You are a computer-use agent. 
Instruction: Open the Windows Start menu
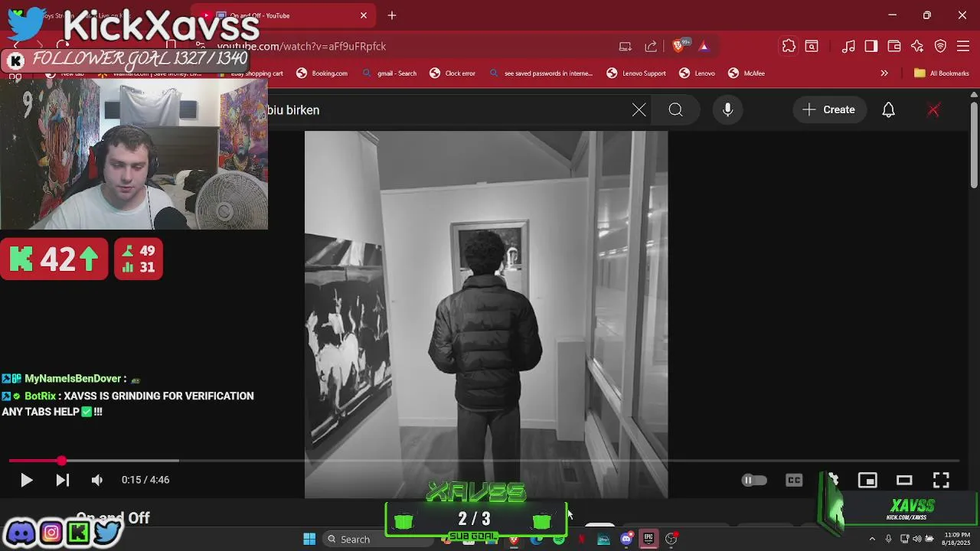click(309, 540)
